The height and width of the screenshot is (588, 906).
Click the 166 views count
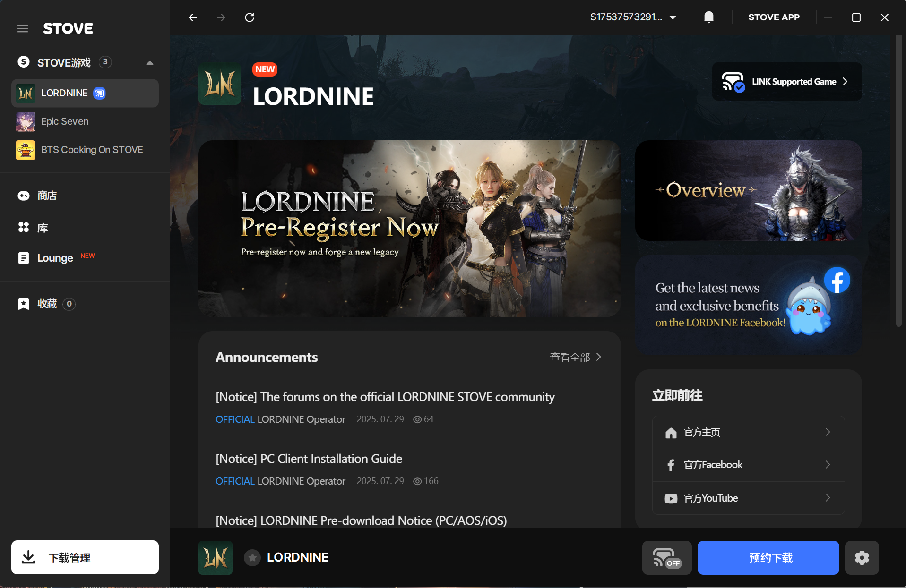coord(431,481)
